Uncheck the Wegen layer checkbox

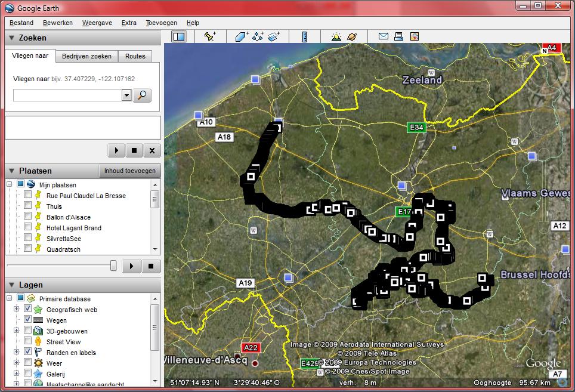pyautogui.click(x=27, y=319)
